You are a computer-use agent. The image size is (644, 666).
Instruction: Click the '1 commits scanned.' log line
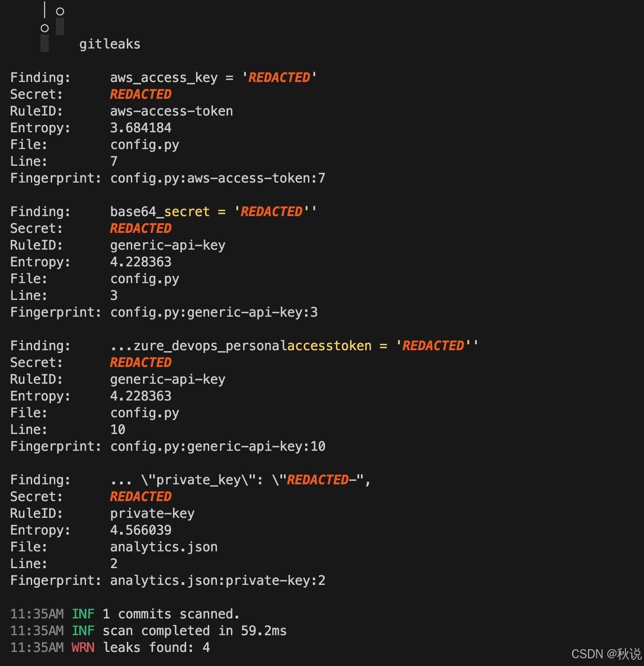click(x=125, y=614)
